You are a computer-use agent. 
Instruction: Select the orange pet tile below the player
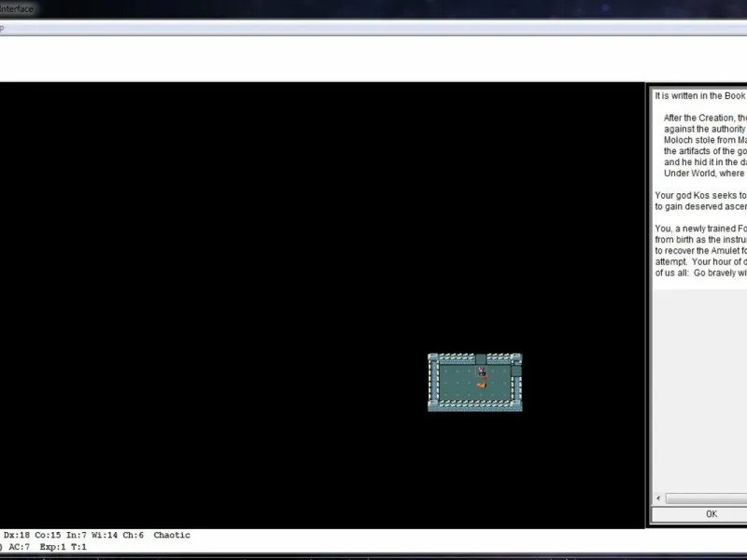481,385
